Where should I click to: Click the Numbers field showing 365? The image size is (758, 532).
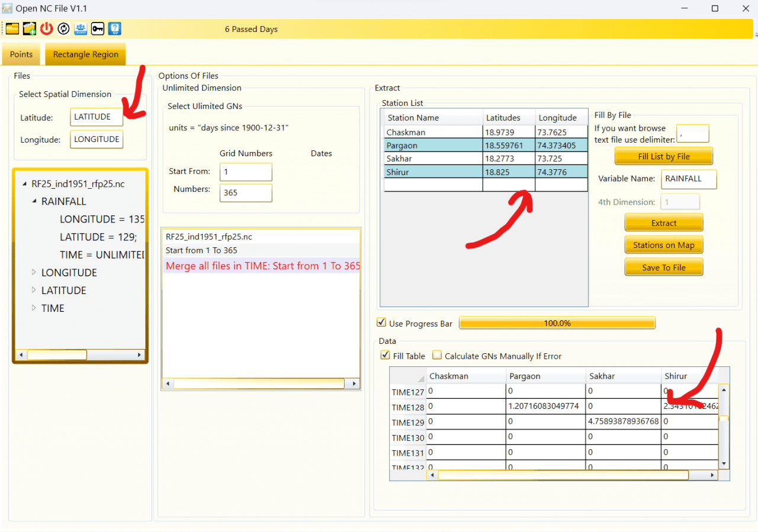[x=246, y=193]
